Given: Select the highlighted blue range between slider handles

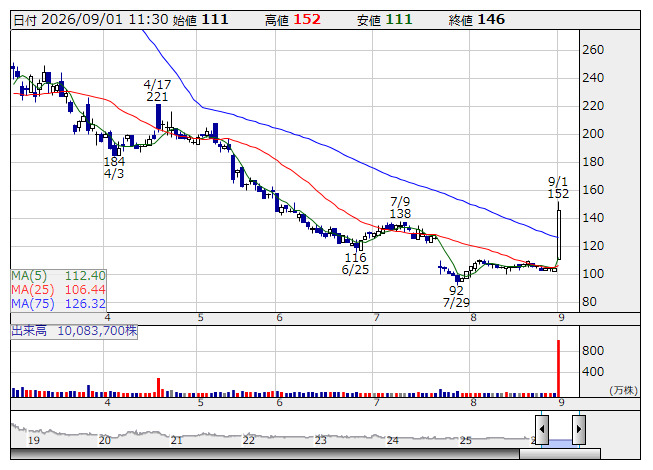Looking at the screenshot, I should (561, 442).
